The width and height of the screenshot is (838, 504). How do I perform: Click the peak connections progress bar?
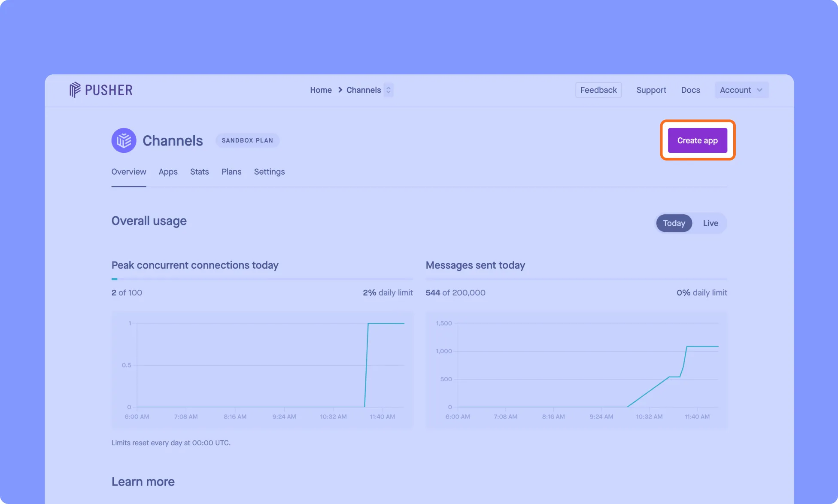[x=262, y=279]
